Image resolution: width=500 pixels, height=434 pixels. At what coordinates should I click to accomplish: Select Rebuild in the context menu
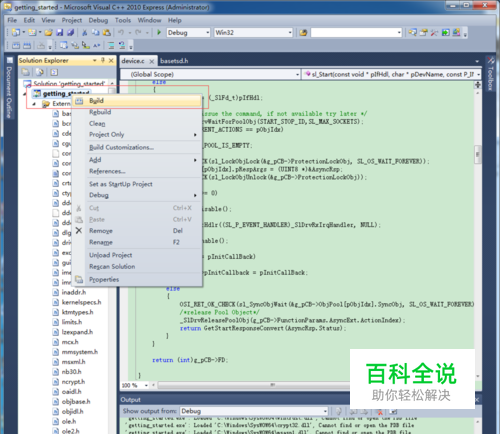137,112
